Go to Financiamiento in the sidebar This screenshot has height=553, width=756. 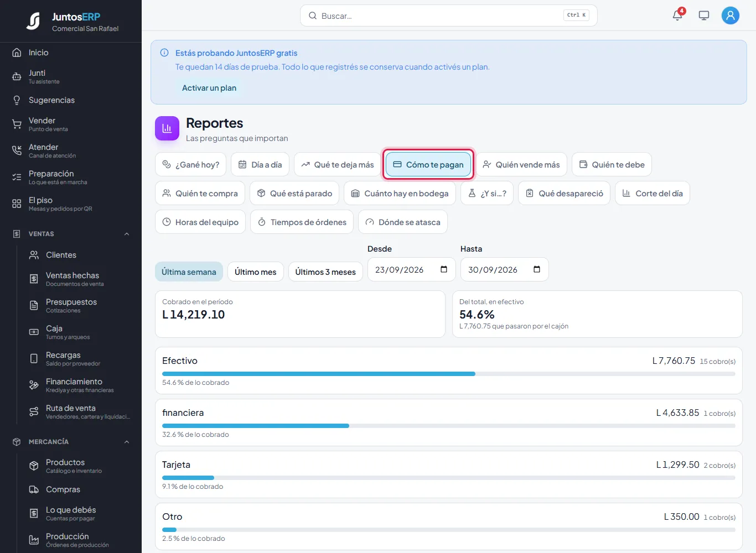[79, 385]
